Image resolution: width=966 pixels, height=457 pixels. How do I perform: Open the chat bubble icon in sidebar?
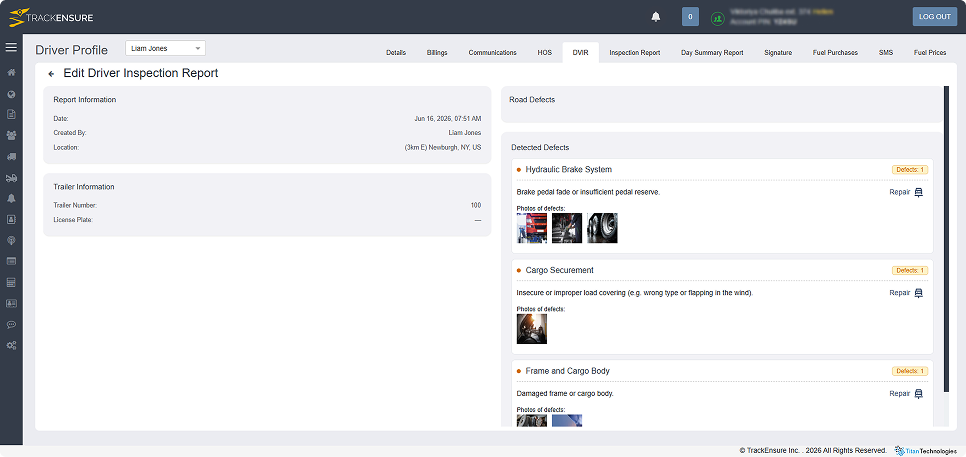pyautogui.click(x=11, y=325)
